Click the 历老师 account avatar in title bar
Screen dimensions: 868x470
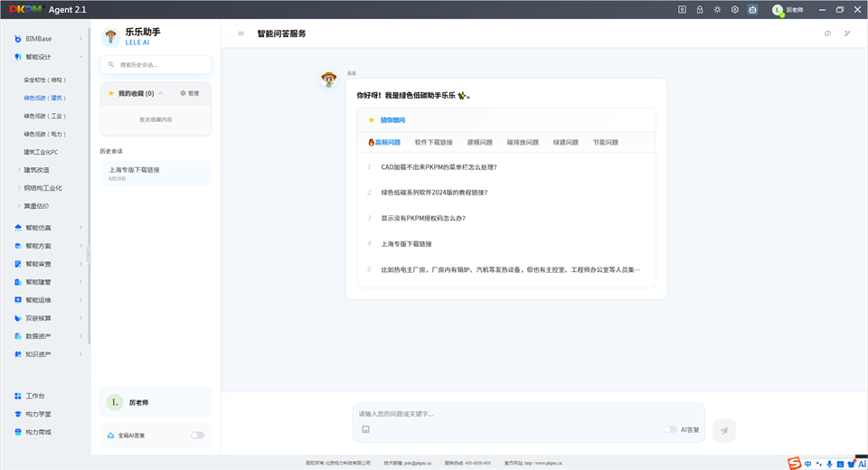coord(778,10)
